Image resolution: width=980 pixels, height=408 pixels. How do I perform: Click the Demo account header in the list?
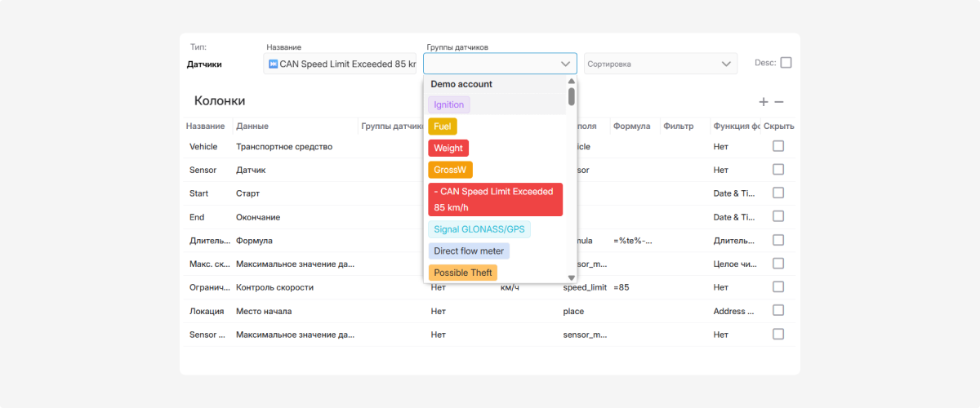point(461,84)
